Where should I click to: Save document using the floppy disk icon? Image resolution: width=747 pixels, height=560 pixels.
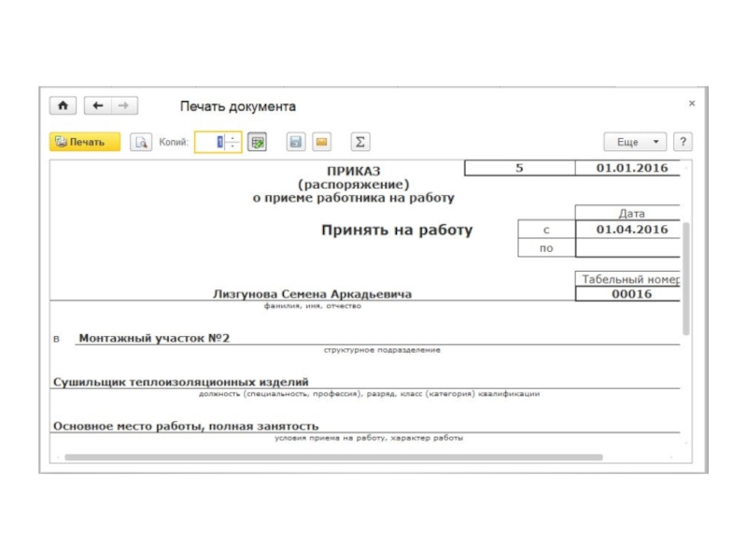coord(295,142)
